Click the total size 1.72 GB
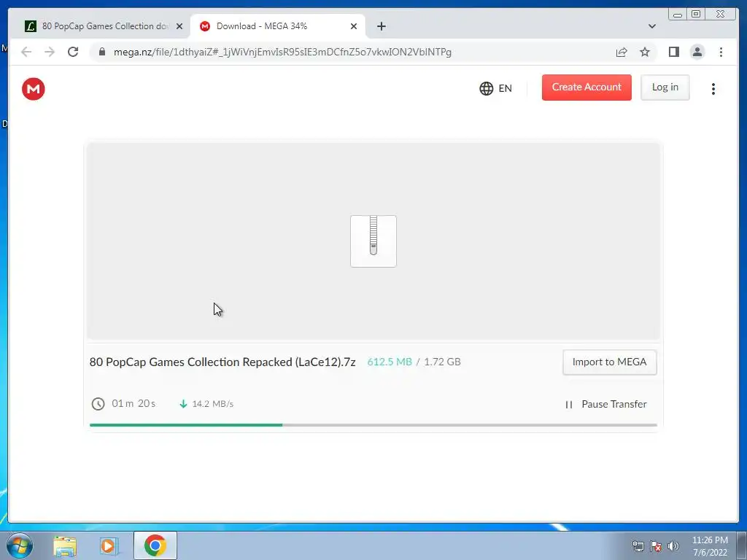This screenshot has height=560, width=747. (442, 362)
